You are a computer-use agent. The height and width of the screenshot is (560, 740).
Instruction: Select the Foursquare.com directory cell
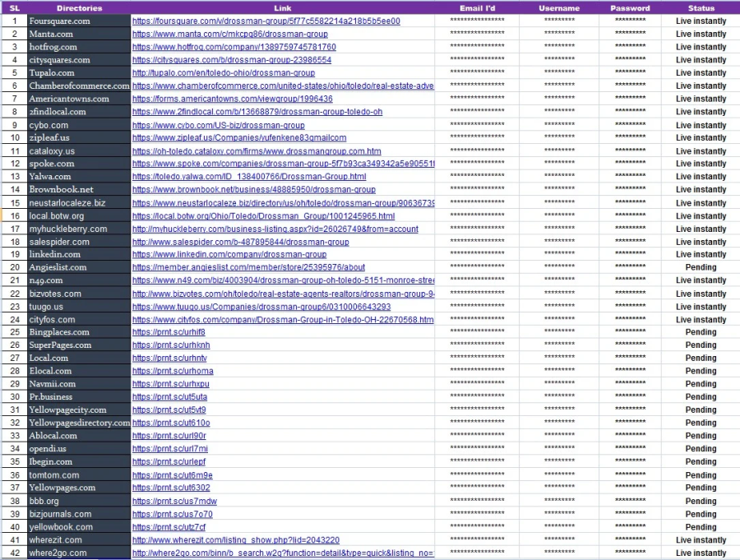[79, 21]
